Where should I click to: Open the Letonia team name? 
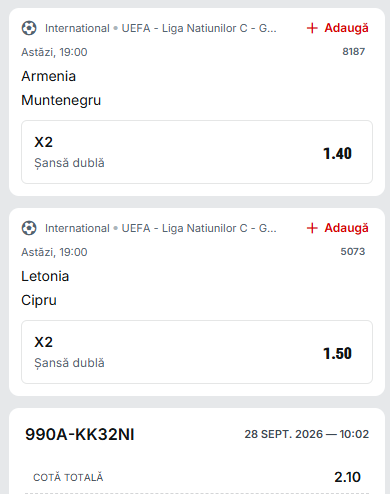click(45, 276)
